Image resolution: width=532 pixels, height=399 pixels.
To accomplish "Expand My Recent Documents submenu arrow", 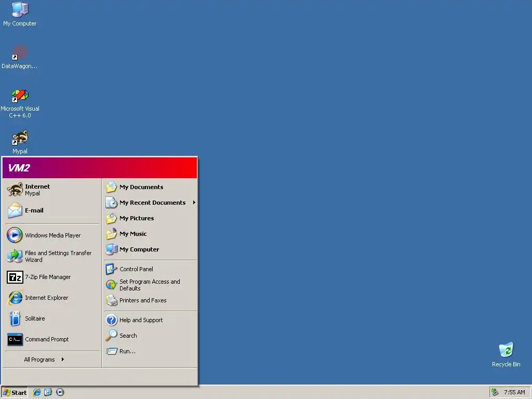I will tap(194, 203).
